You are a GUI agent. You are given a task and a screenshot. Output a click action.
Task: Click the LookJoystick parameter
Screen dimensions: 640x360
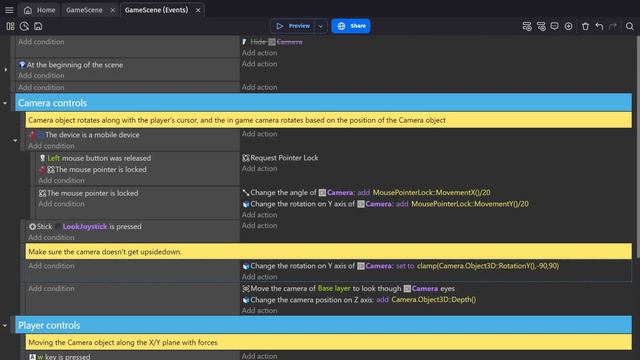(85, 227)
